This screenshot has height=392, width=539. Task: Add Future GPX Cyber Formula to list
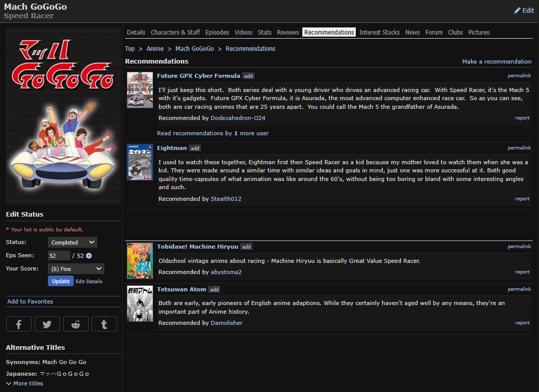(248, 76)
